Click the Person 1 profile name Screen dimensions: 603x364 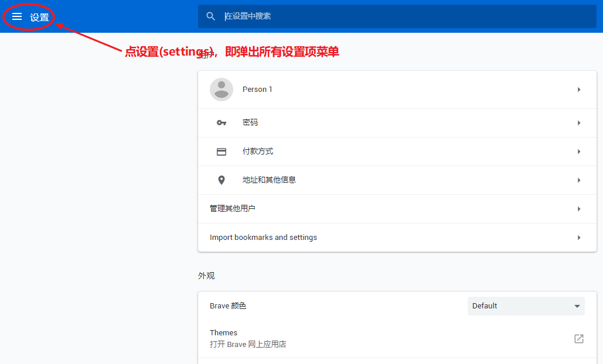tap(257, 90)
